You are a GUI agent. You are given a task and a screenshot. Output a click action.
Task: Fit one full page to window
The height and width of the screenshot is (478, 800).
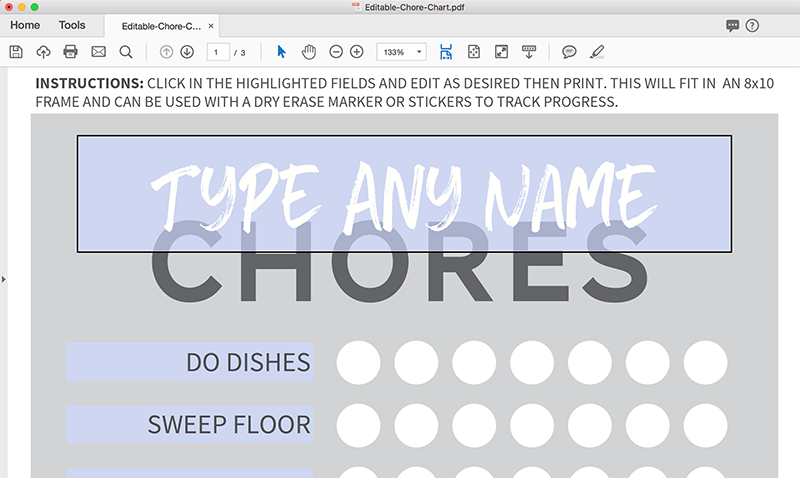[x=474, y=52]
